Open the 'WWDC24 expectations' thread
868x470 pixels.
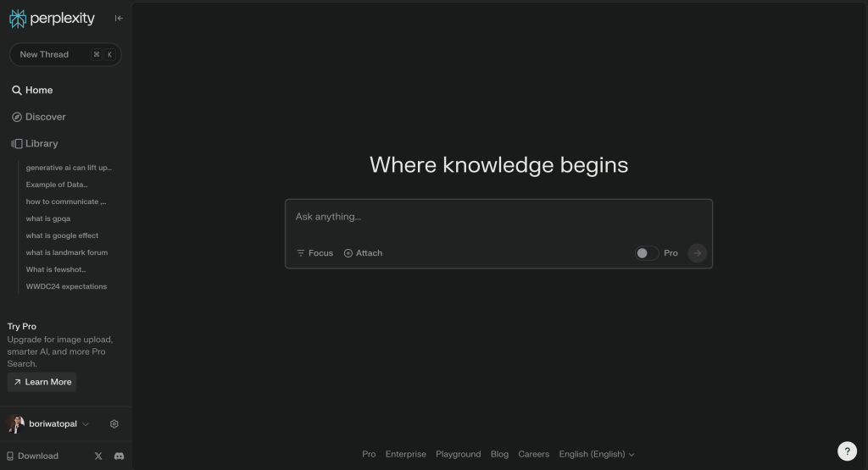[66, 286]
